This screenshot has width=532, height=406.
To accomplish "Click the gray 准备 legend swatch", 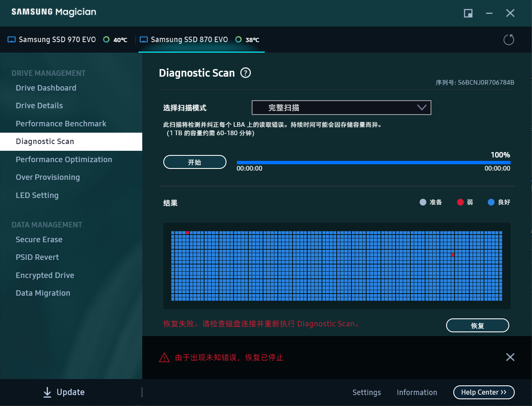I will coord(423,202).
